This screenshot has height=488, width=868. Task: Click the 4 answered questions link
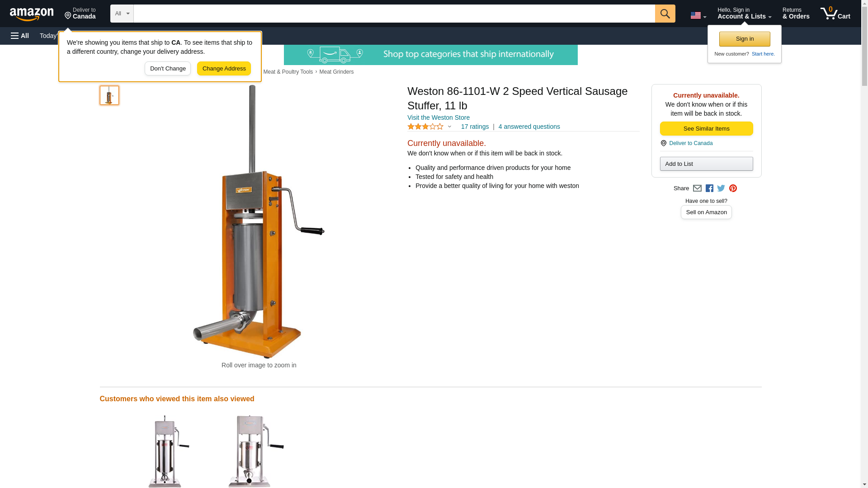click(529, 127)
